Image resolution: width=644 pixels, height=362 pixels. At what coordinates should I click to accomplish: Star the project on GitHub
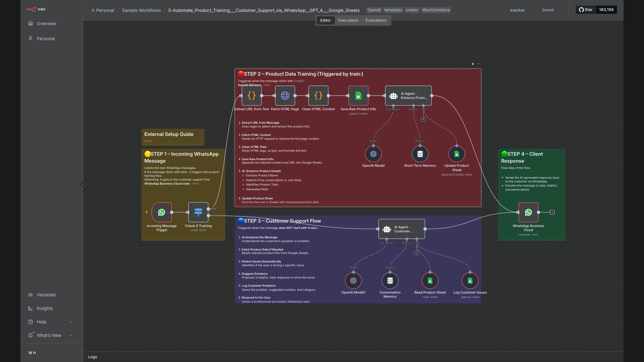[586, 10]
